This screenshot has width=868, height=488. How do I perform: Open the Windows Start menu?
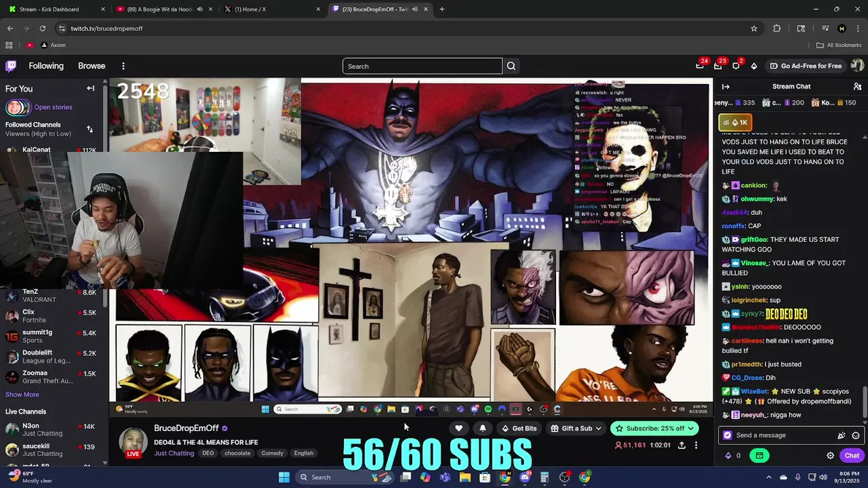[x=284, y=477]
